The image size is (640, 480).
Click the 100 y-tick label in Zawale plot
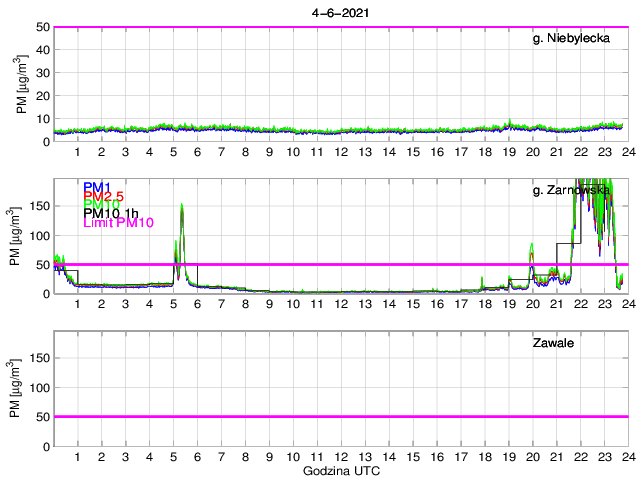36,387
